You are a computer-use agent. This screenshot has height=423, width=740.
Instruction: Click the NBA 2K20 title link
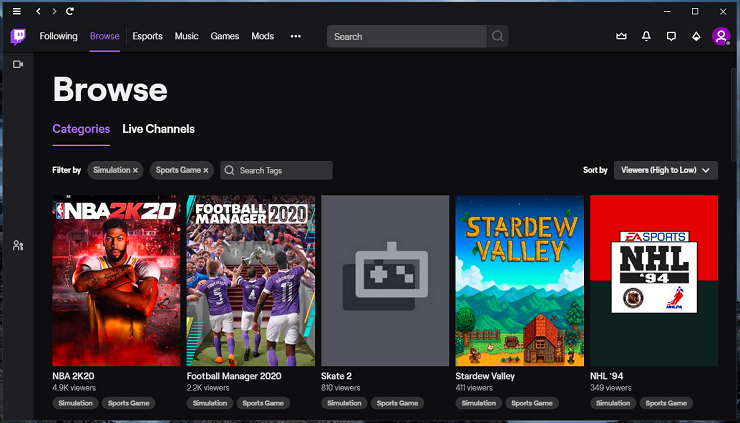tap(73, 376)
